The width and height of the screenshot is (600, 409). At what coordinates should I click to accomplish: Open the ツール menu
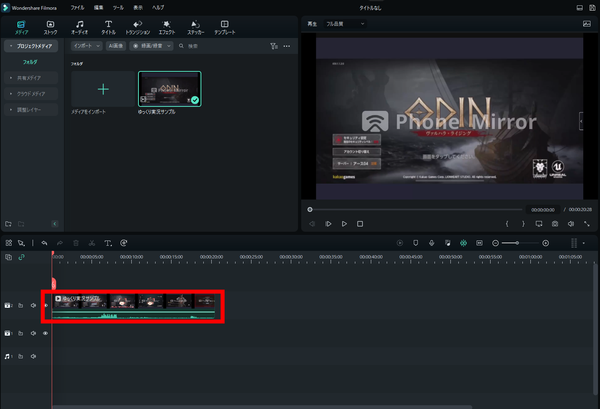point(118,8)
